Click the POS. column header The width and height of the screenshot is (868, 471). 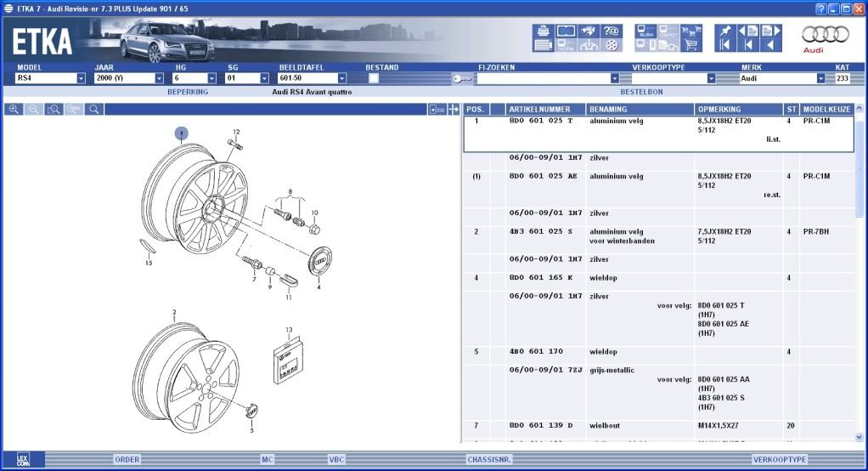(x=476, y=109)
